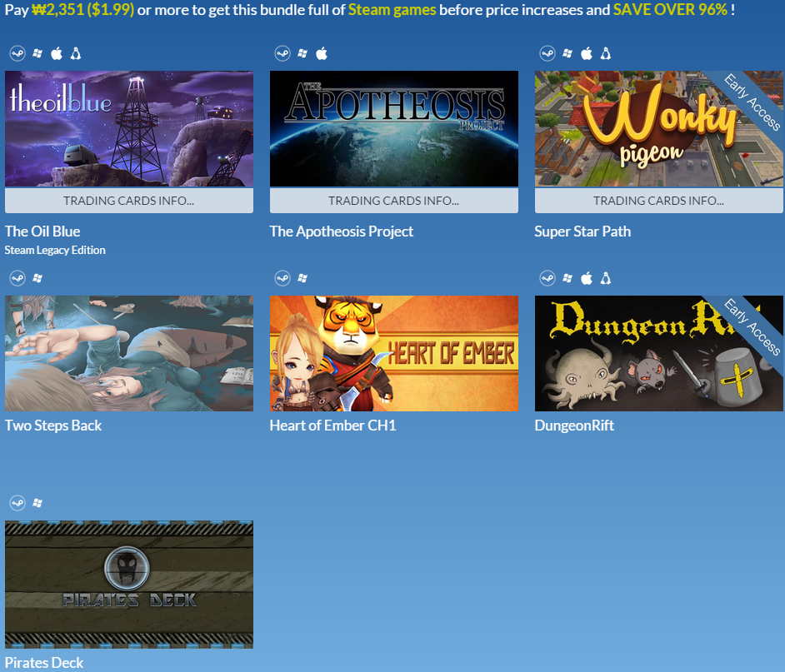Click the Pirates Deck title
The image size is (785, 672).
coord(44,663)
